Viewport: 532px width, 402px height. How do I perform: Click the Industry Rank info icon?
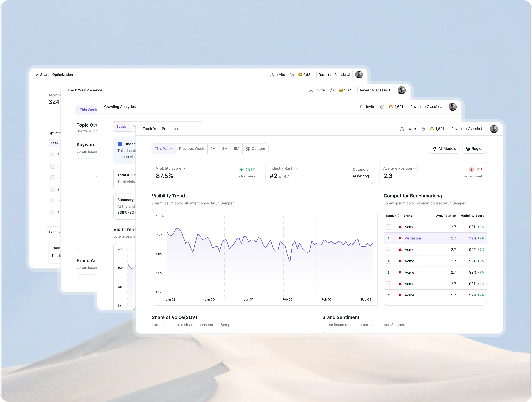coord(296,168)
